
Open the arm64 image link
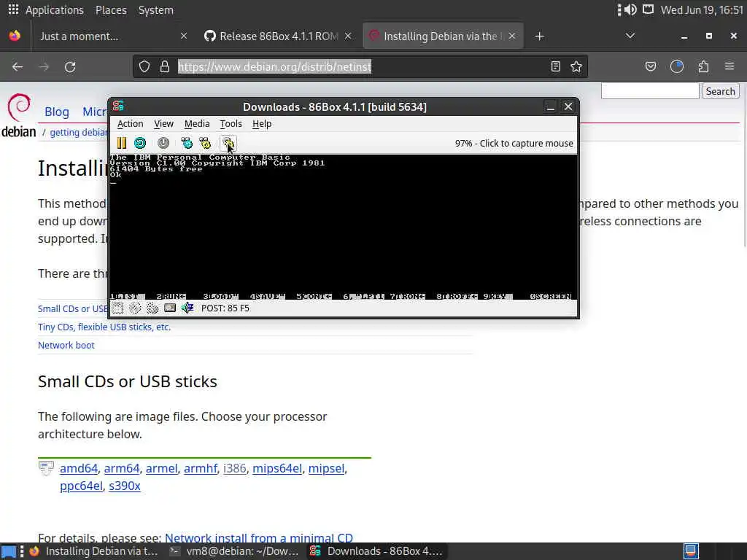click(122, 469)
